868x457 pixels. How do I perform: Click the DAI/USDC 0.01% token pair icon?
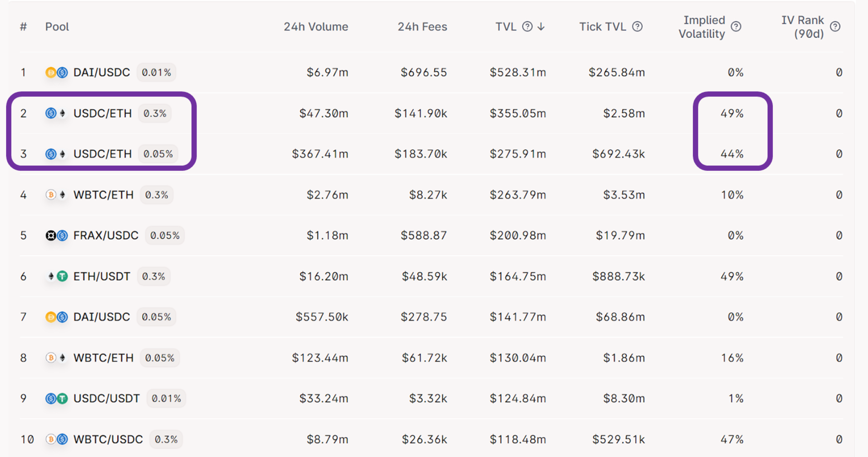[x=56, y=72]
